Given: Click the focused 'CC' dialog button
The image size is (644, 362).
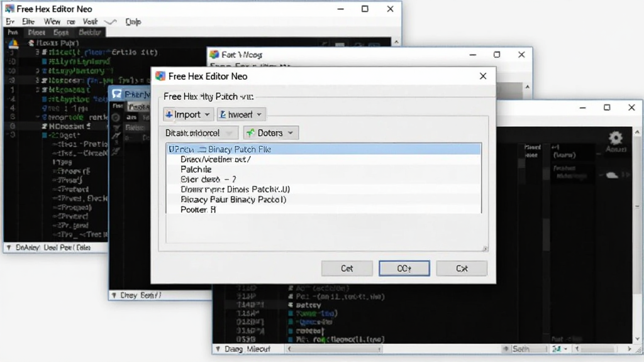Looking at the screenshot, I should pyautogui.click(x=404, y=268).
